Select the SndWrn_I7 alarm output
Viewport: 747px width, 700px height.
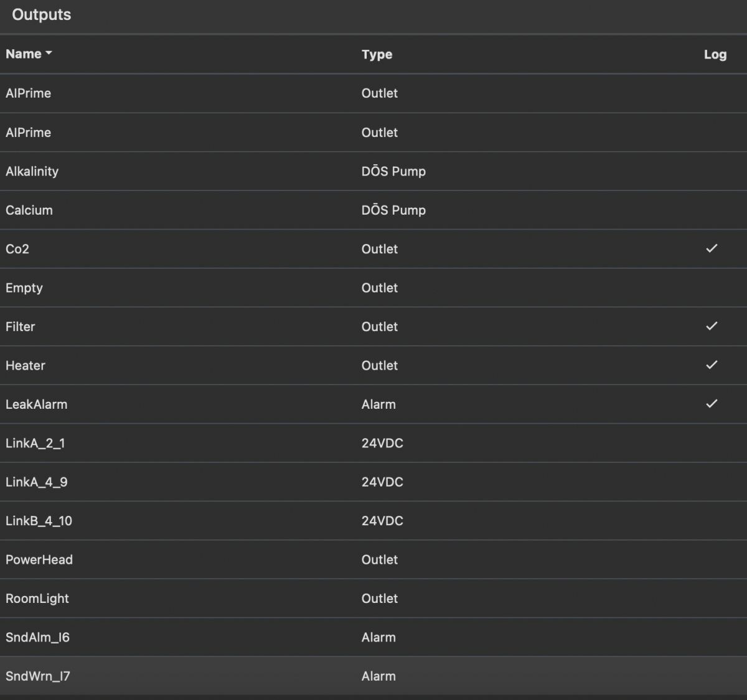click(38, 676)
